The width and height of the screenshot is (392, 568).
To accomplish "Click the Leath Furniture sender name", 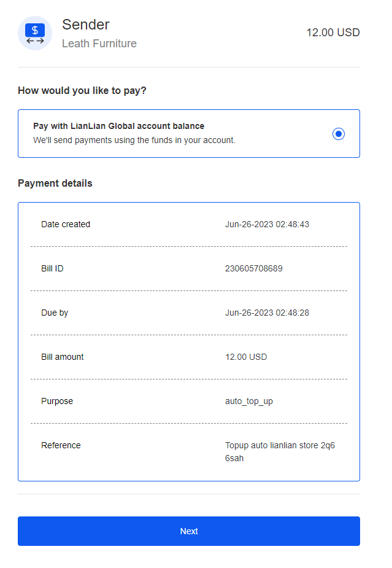I will tap(99, 44).
